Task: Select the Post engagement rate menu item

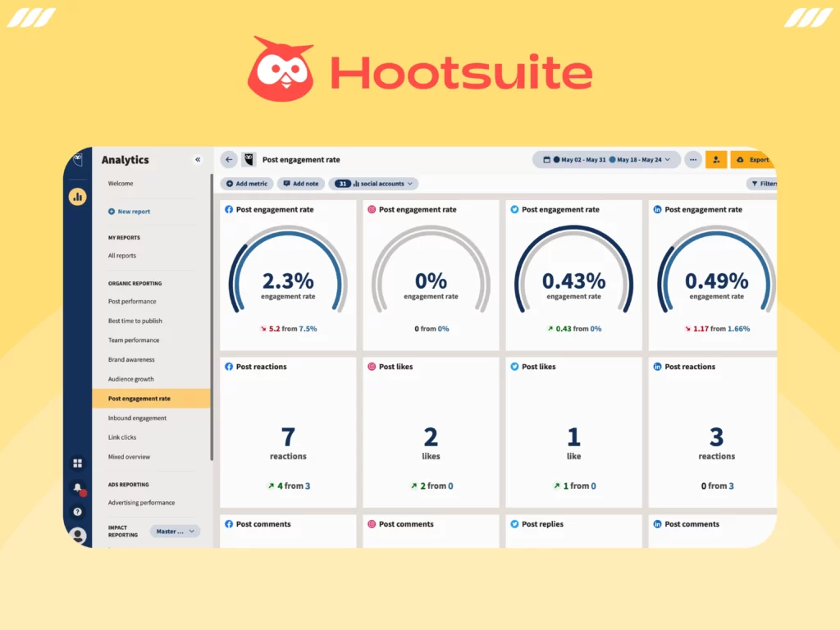Action: [139, 399]
